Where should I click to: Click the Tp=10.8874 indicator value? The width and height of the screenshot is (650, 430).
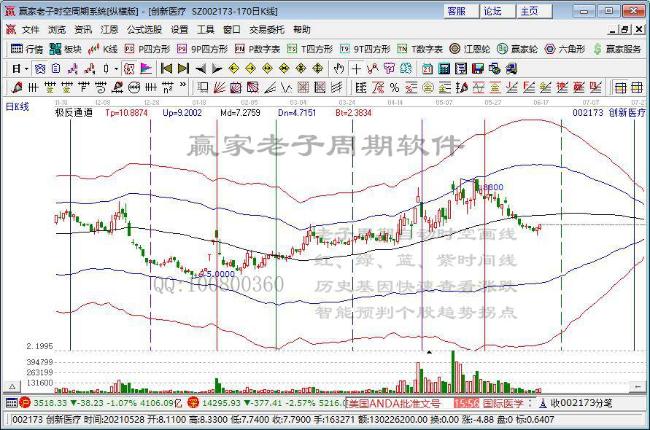[x=126, y=112]
